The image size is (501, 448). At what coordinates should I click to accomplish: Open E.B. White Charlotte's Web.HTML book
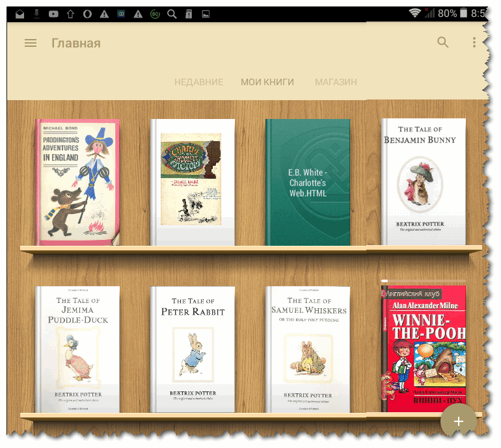pyautogui.click(x=308, y=182)
